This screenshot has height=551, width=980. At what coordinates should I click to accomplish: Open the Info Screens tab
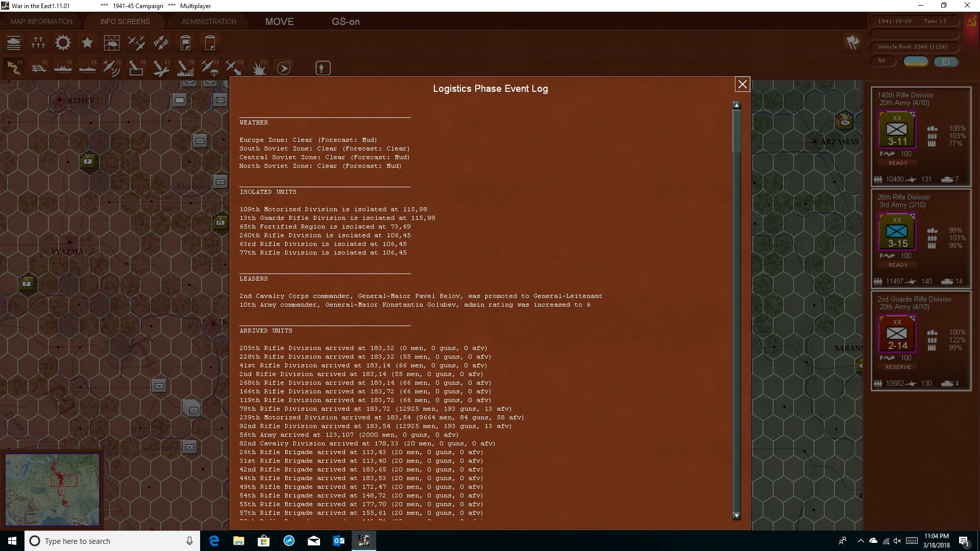[125, 21]
